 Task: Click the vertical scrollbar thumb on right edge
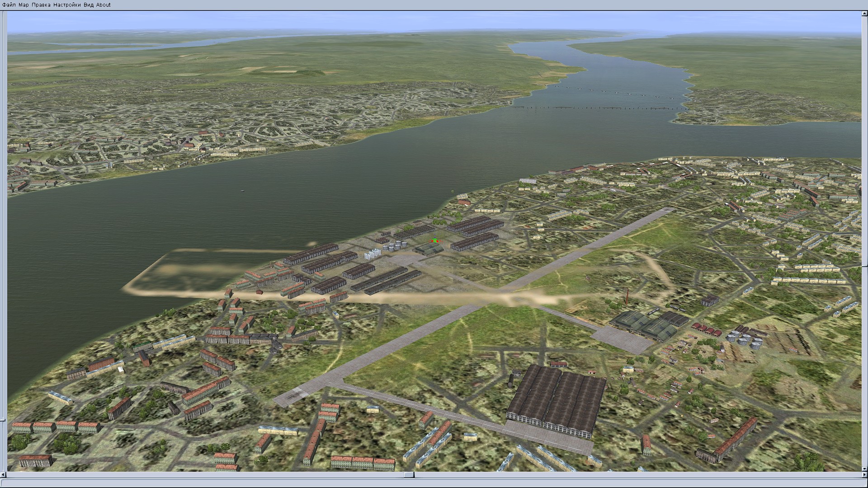[x=864, y=266]
